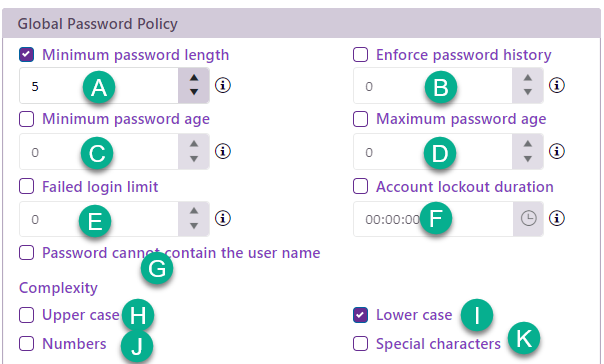Click the down arrow of Maximum password age spinner

coord(528,159)
